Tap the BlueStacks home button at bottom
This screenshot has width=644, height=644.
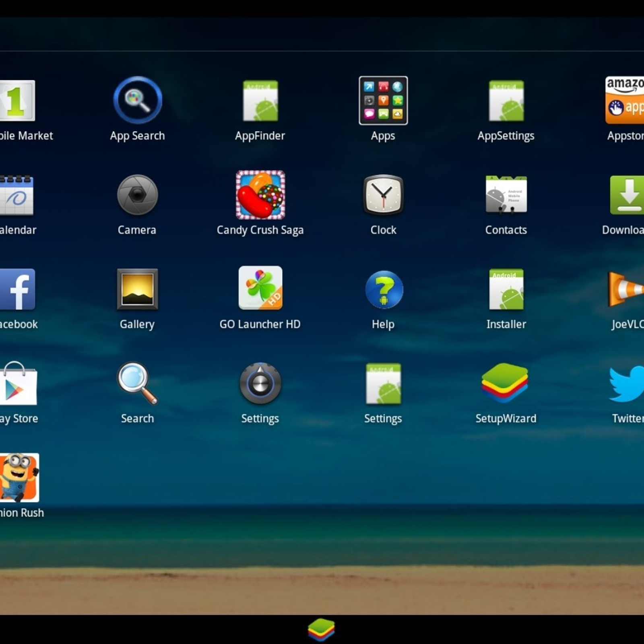(321, 630)
